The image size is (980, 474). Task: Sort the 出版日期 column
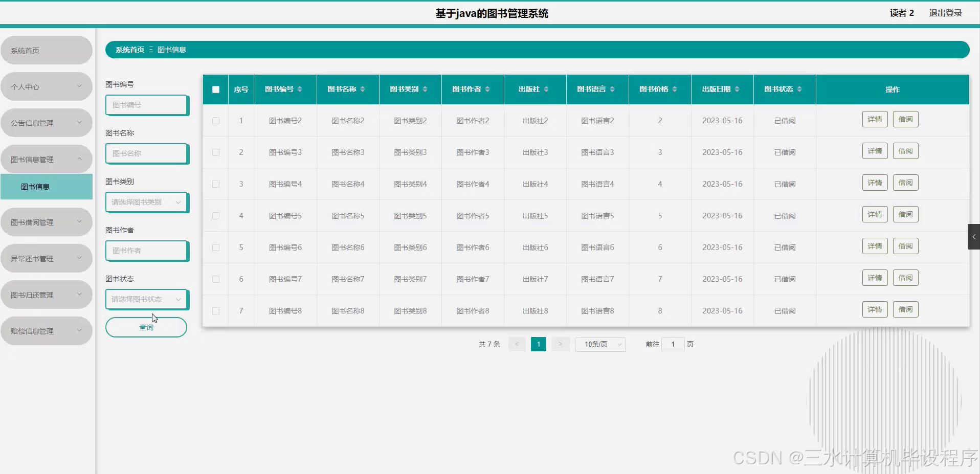(x=738, y=89)
